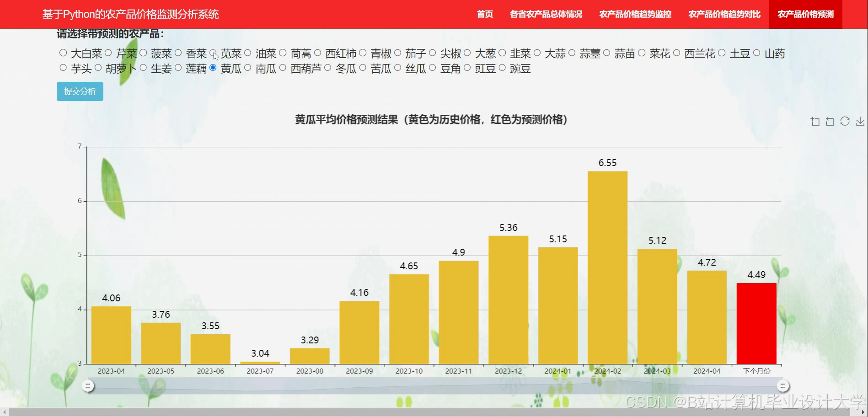The height and width of the screenshot is (417, 868).
Task: Select the 芋头 radio option
Action: click(63, 68)
